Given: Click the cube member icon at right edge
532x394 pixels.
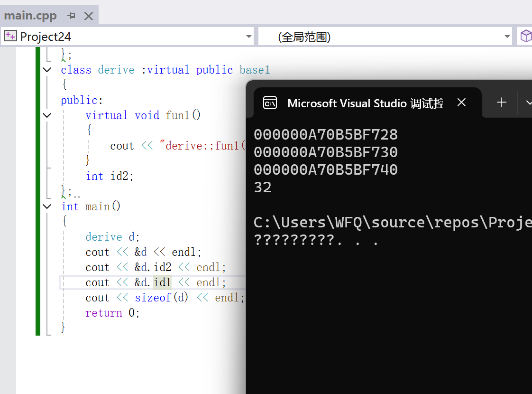Looking at the screenshot, I should tap(525, 36).
